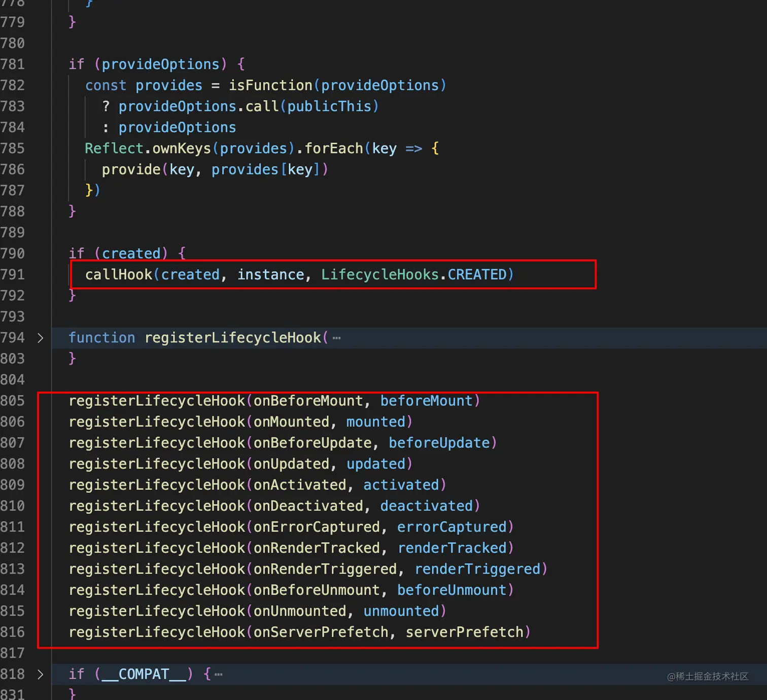Click the folded ellipsis after registerLifecycleHook(
Image resolution: width=767 pixels, height=700 pixels.
337,338
